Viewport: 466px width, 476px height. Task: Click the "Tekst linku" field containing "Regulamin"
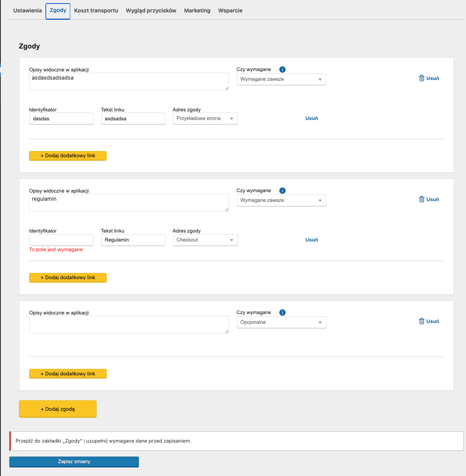[x=133, y=240]
